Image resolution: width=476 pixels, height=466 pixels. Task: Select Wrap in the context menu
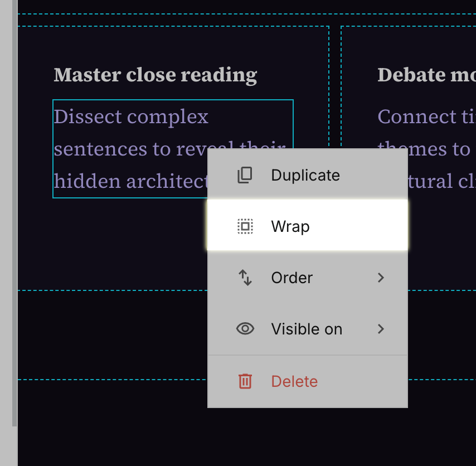pos(307,225)
